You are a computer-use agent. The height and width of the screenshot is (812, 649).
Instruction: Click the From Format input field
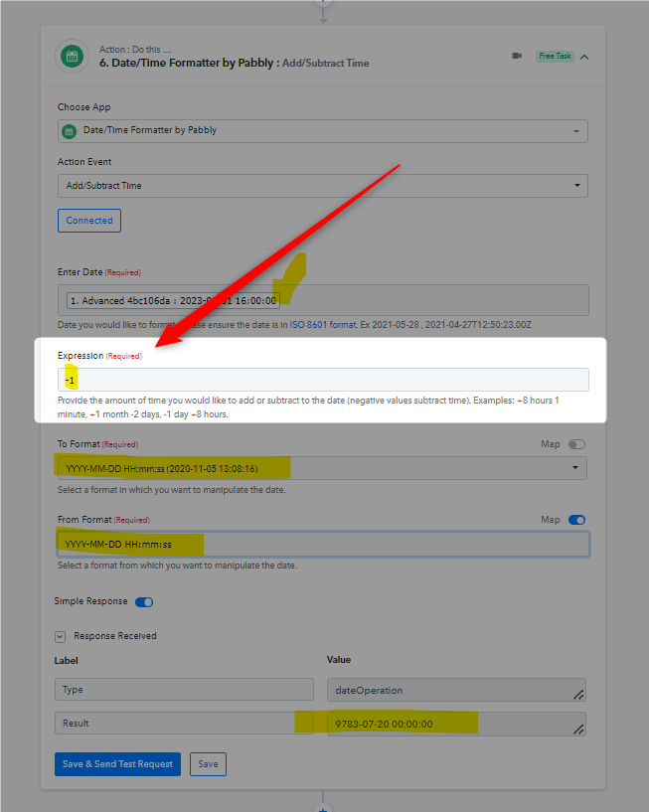point(323,545)
